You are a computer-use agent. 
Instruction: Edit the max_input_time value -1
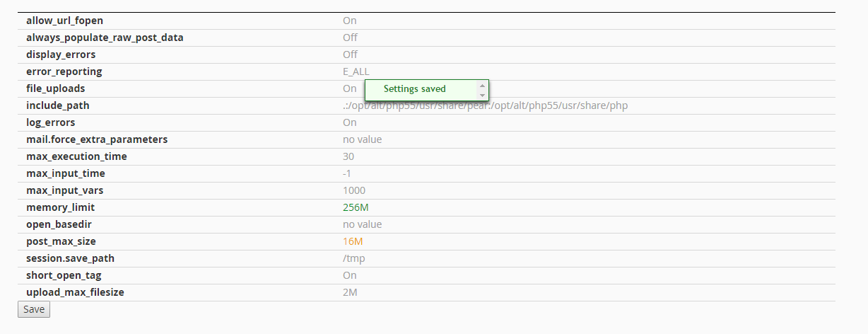pyautogui.click(x=347, y=173)
